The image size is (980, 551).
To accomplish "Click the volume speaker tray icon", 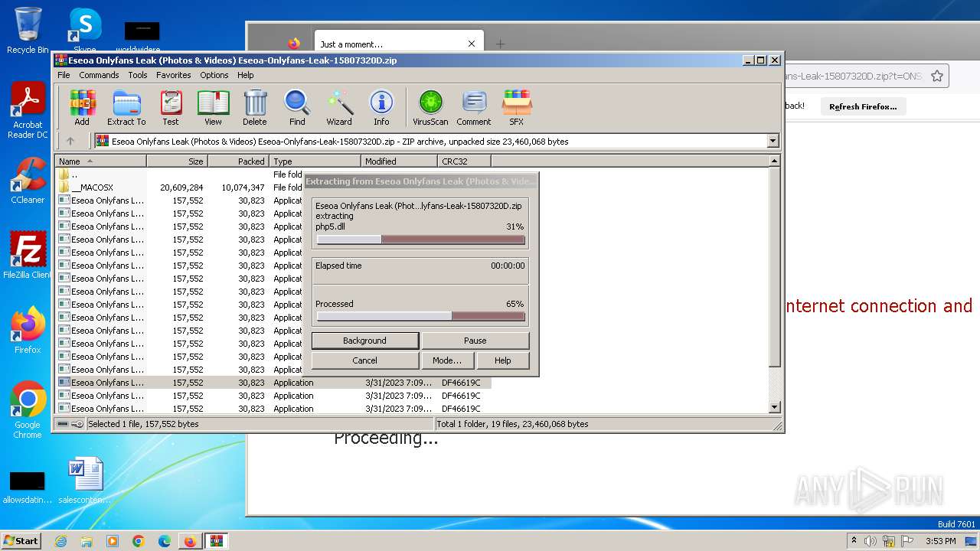I will 871,541.
